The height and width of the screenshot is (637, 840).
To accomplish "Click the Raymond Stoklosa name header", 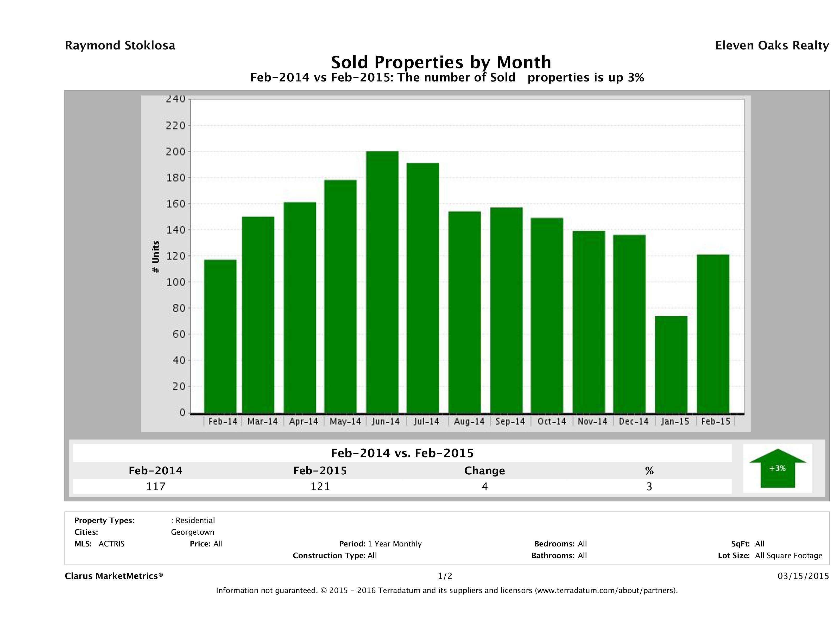I will point(120,46).
